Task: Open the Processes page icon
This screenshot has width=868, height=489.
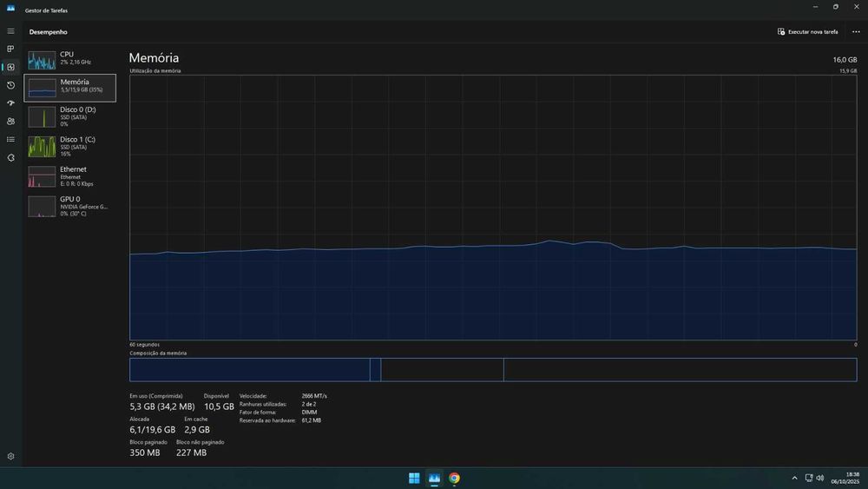Action: pyautogui.click(x=10, y=49)
